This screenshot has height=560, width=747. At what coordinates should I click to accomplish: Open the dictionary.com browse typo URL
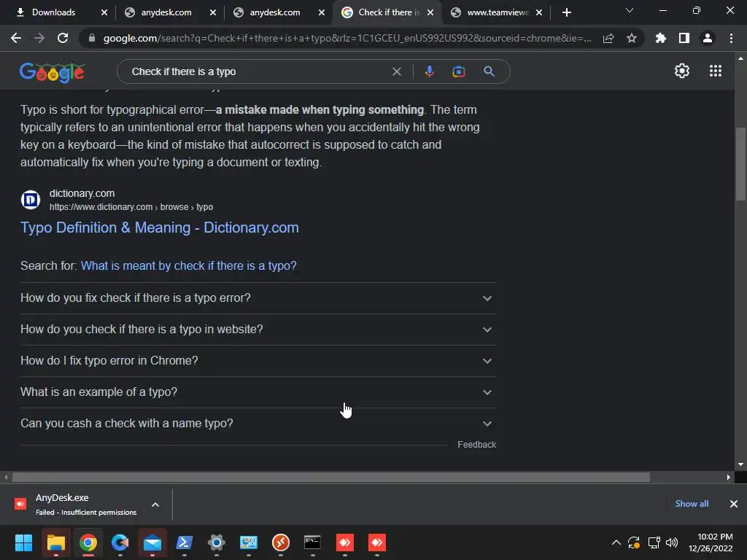click(x=131, y=207)
